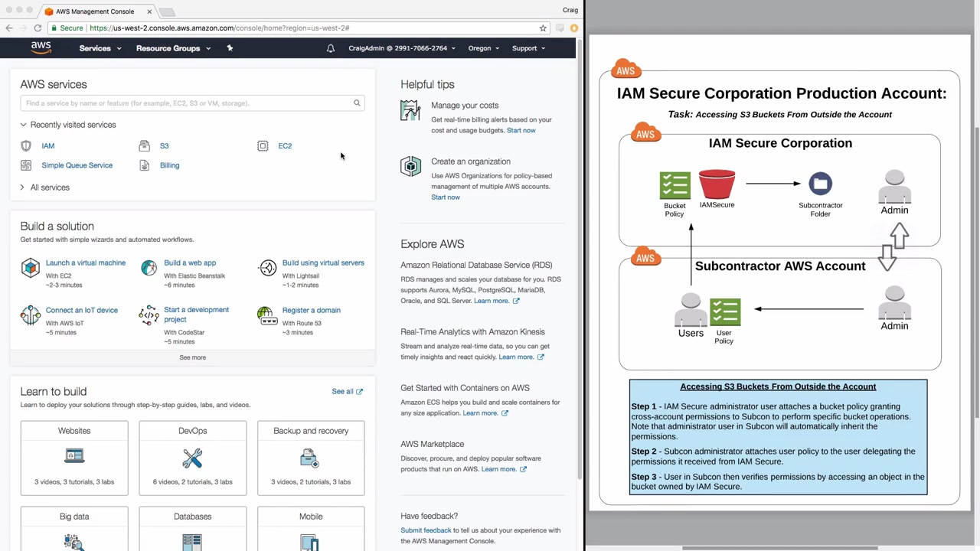Click the Backup and recovery icon
The width and height of the screenshot is (980, 551).
[309, 457]
